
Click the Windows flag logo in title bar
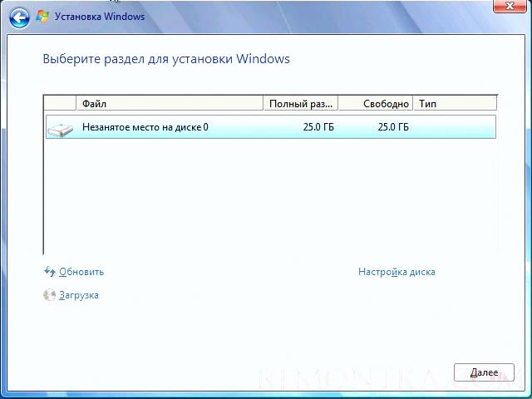42,17
